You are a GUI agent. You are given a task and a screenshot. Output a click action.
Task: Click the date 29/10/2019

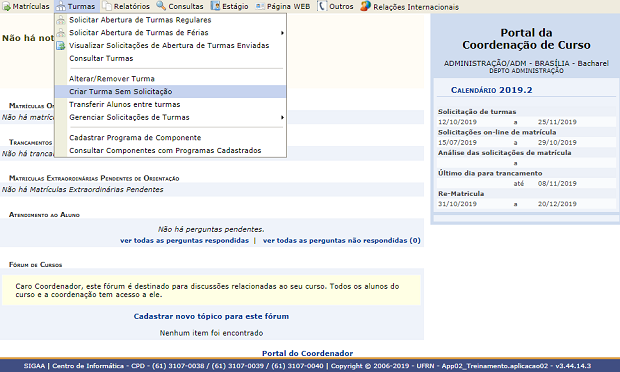[x=557, y=143]
